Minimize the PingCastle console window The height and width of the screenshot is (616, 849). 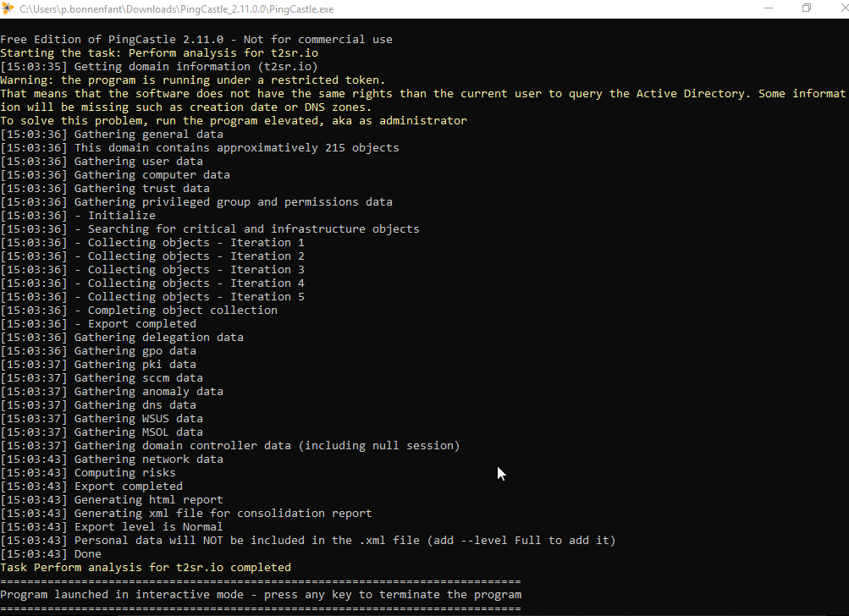(x=769, y=8)
